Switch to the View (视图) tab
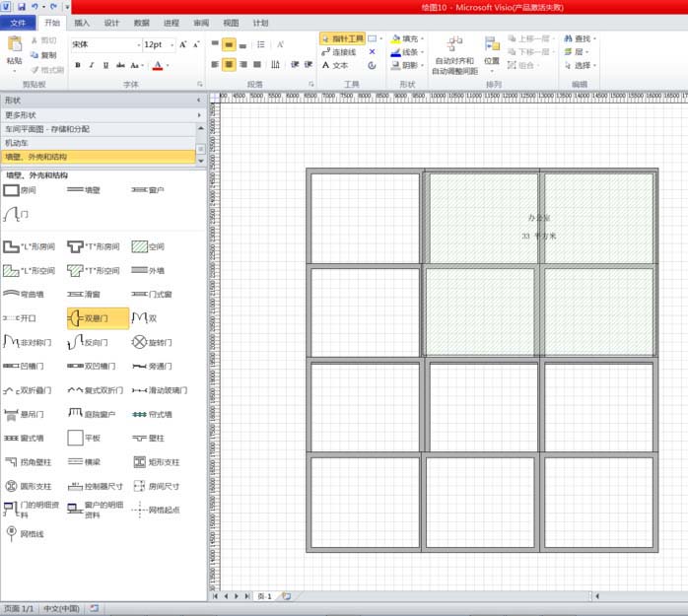This screenshot has width=688, height=616. 231,23
